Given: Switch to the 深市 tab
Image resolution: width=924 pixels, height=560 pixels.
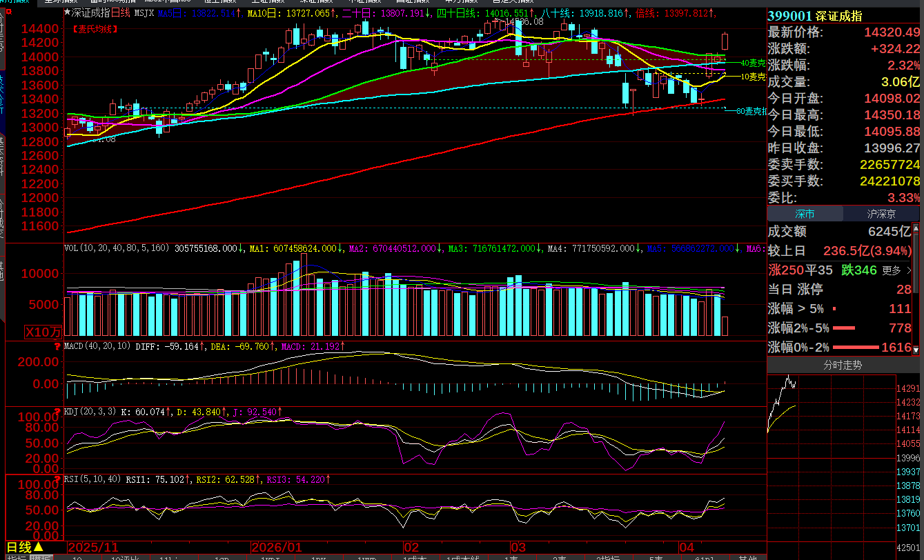Looking at the screenshot, I should pyautogui.click(x=805, y=214).
